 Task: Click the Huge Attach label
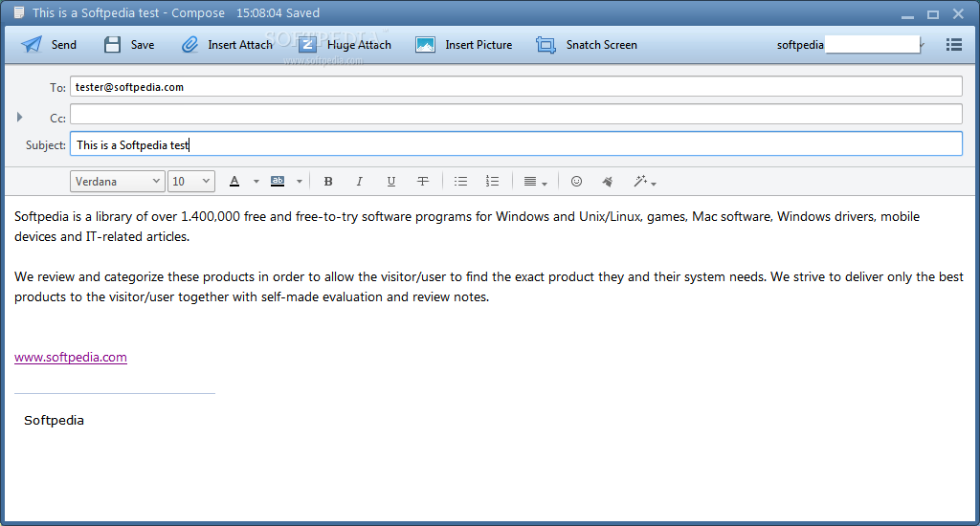[360, 45]
